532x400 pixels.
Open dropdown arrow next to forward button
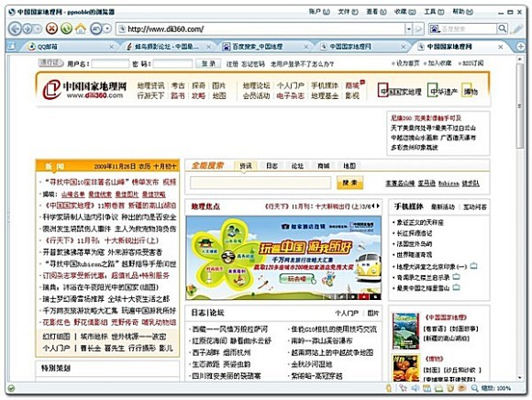(x=38, y=28)
